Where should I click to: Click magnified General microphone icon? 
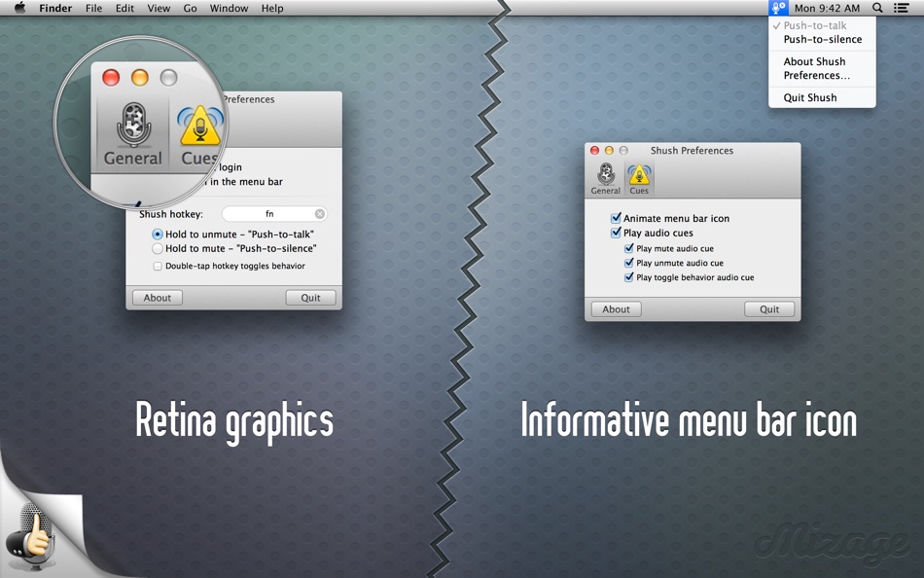[134, 126]
